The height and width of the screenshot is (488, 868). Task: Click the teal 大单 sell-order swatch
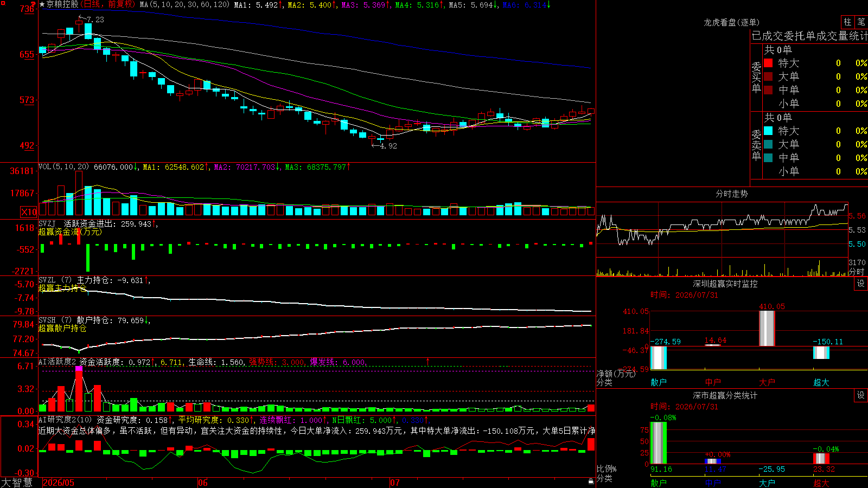(768, 144)
